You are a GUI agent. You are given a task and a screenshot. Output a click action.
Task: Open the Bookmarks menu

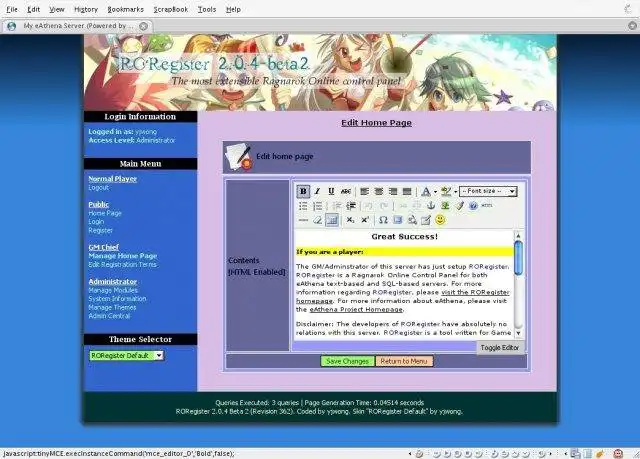(x=125, y=9)
